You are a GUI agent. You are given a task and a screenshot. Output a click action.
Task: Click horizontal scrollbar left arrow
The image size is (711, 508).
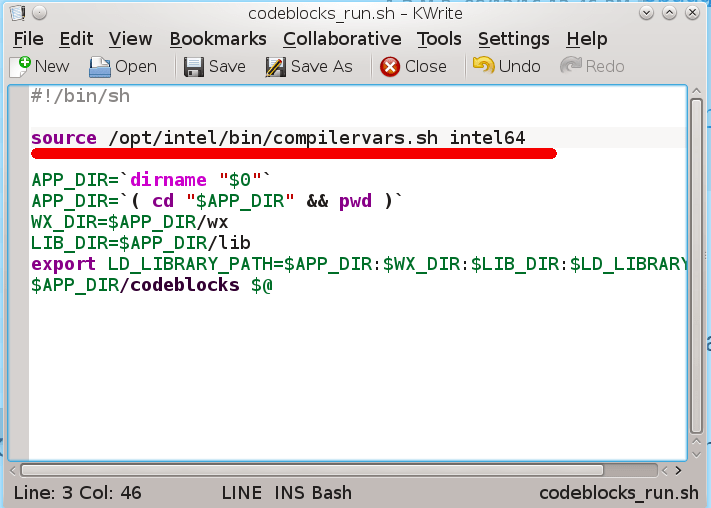click(x=13, y=471)
